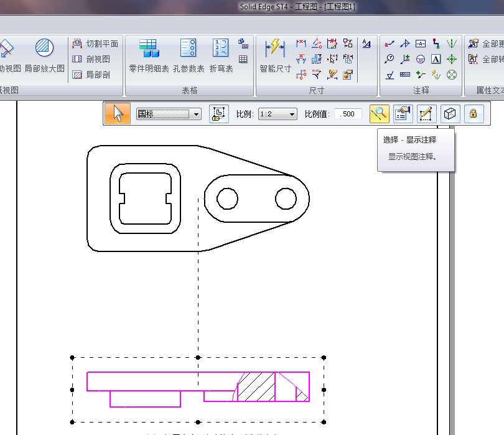Click the 注释 group label

click(x=421, y=91)
